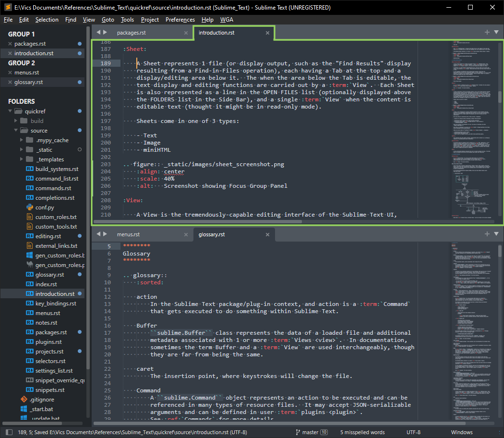Open the tab list dropdown in top pane
Viewport: 504px width, 438px height.
(x=496, y=32)
